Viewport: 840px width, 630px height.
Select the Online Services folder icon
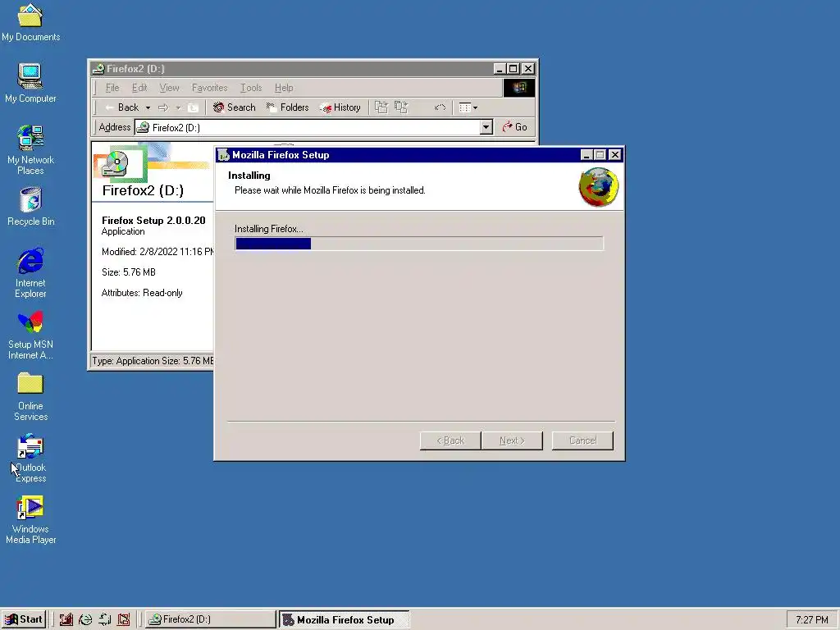click(x=30, y=396)
